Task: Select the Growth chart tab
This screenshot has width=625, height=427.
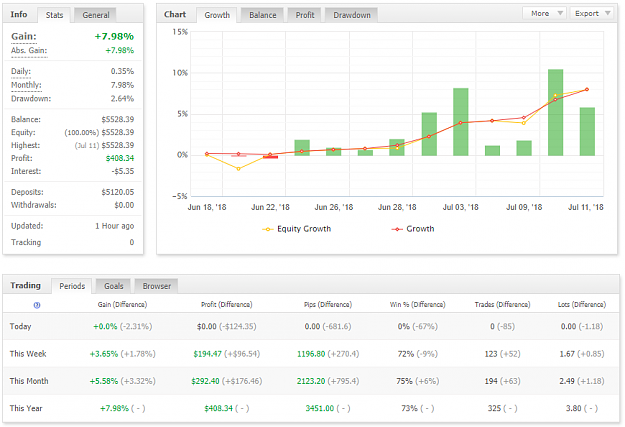Action: point(217,15)
